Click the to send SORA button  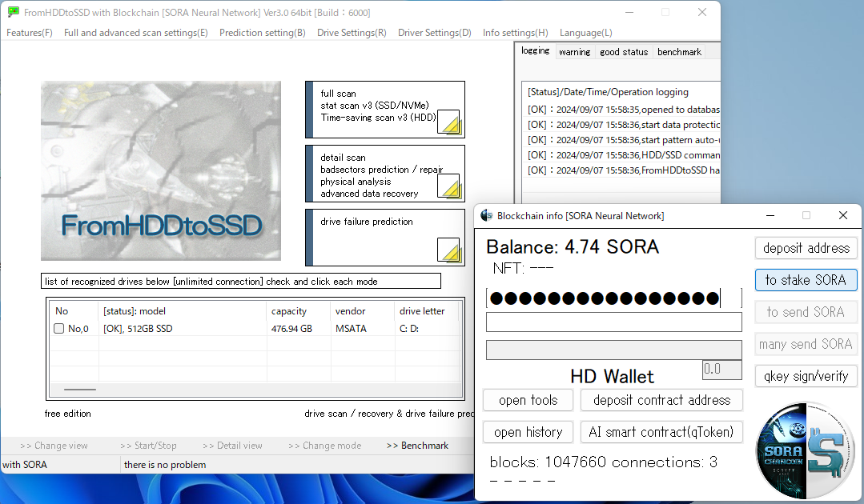[806, 312]
